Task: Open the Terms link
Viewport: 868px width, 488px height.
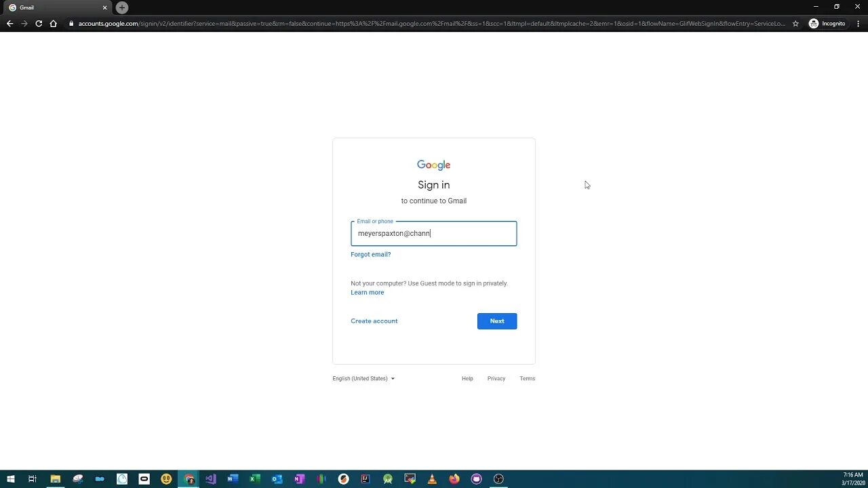Action: click(528, 378)
